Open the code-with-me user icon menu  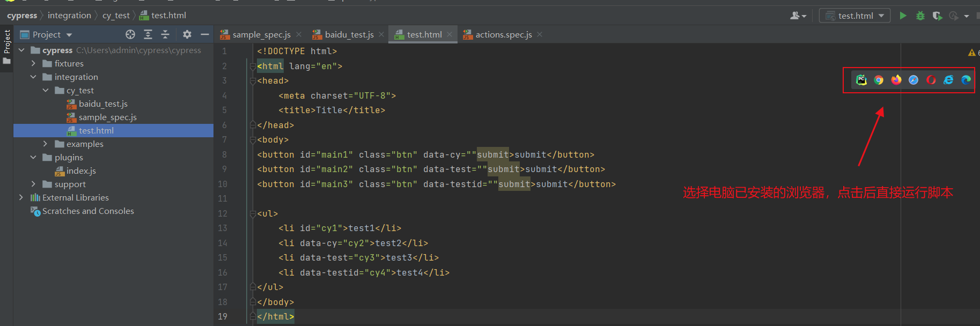[x=798, y=16]
